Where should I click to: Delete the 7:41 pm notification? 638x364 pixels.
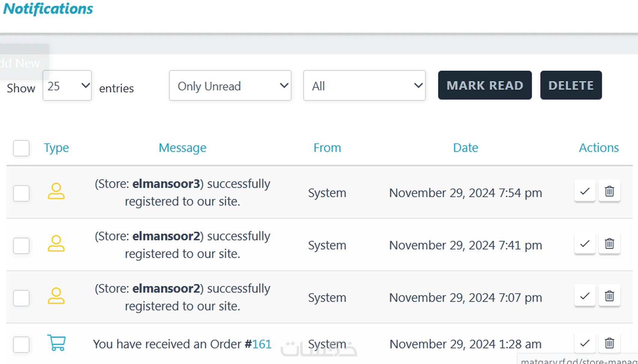coord(609,244)
